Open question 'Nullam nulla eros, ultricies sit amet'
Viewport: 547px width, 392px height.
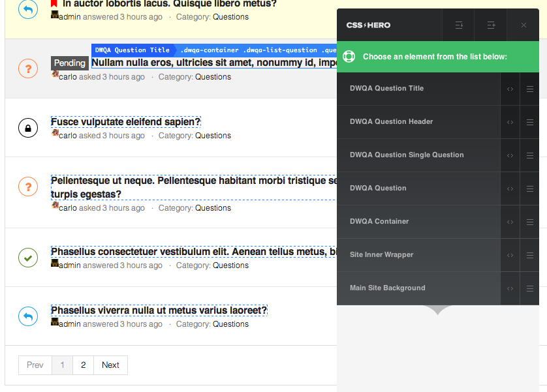(x=214, y=63)
